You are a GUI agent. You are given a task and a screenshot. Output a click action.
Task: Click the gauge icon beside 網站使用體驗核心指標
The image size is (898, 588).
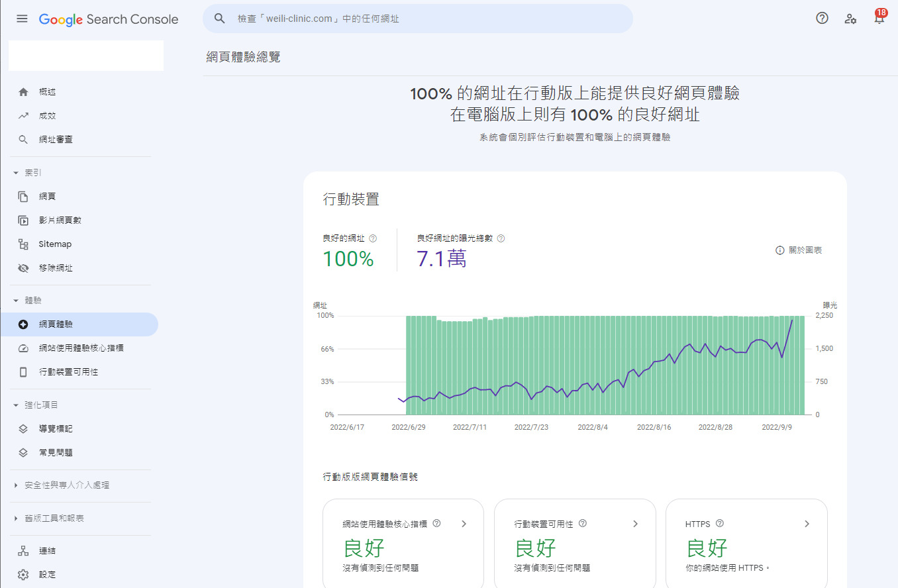point(24,348)
